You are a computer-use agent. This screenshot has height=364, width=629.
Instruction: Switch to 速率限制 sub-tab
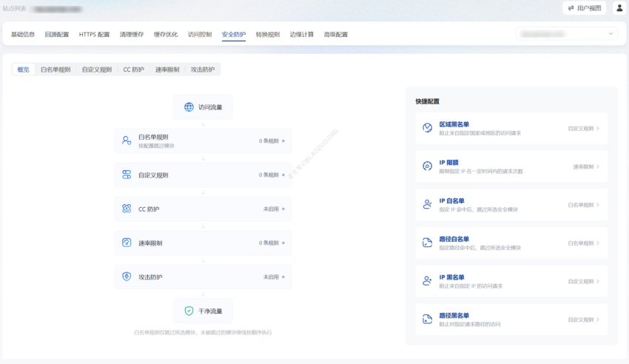click(x=167, y=70)
